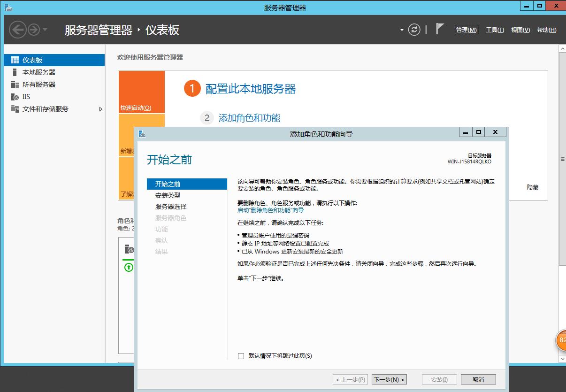Open the IIS icon in sidebar
The image size is (566, 392).
[x=15, y=97]
